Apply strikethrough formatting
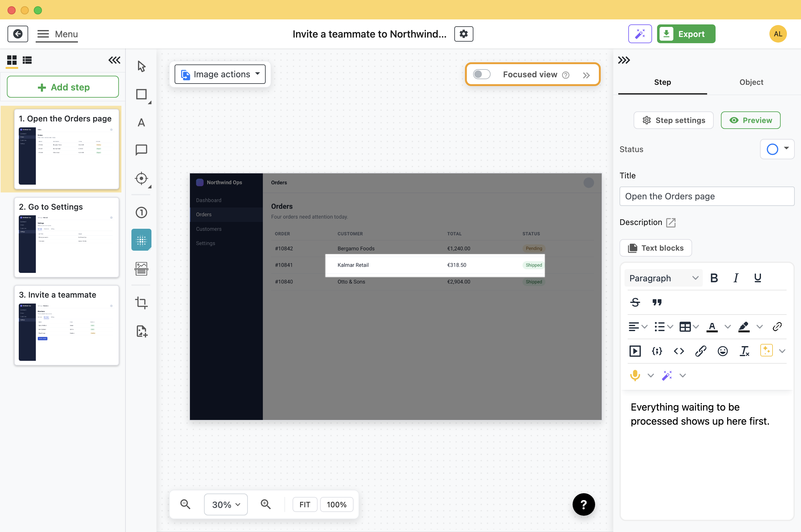Viewport: 801px width, 532px height. click(635, 302)
